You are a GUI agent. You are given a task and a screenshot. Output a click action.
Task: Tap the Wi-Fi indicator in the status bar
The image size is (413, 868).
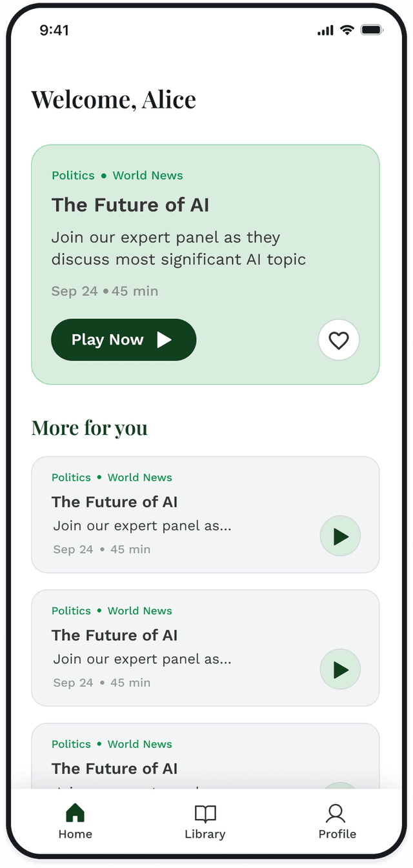point(346,30)
